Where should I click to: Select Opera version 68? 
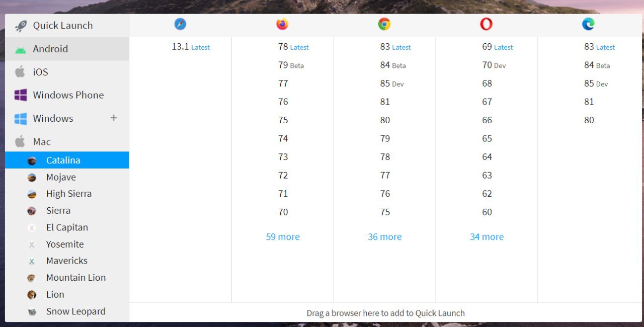[x=487, y=84]
